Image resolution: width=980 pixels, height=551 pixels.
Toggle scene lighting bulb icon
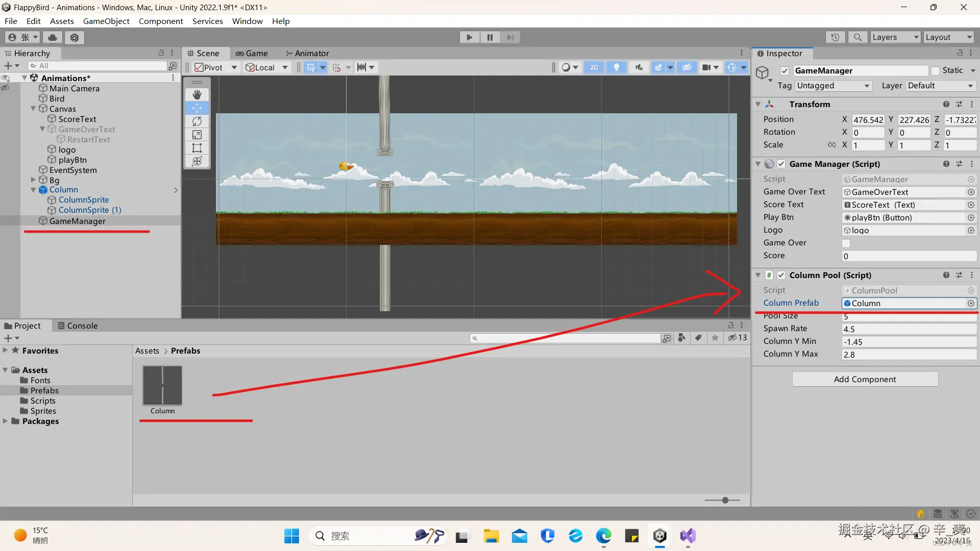click(617, 67)
